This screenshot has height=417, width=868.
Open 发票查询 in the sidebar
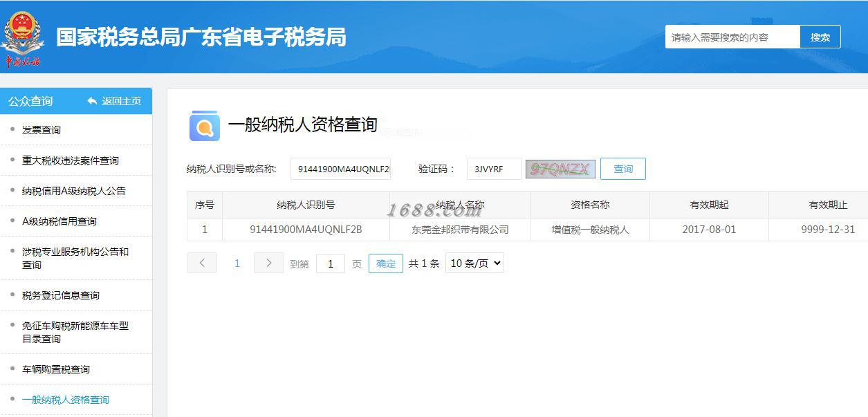(41, 130)
